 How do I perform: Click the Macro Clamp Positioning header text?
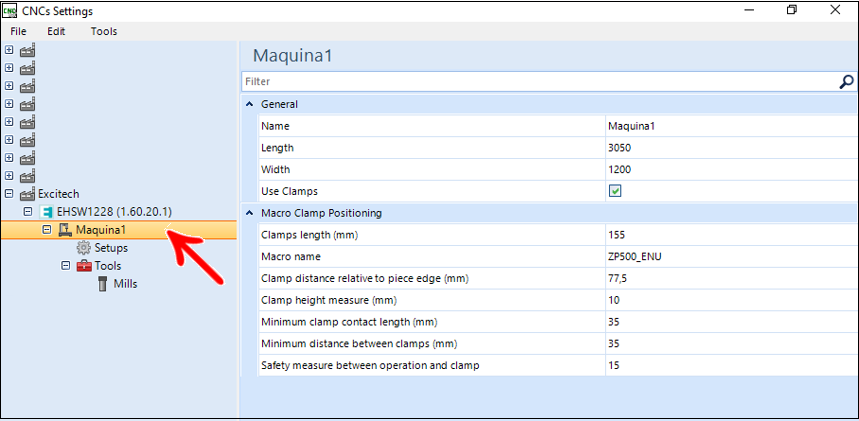(322, 213)
